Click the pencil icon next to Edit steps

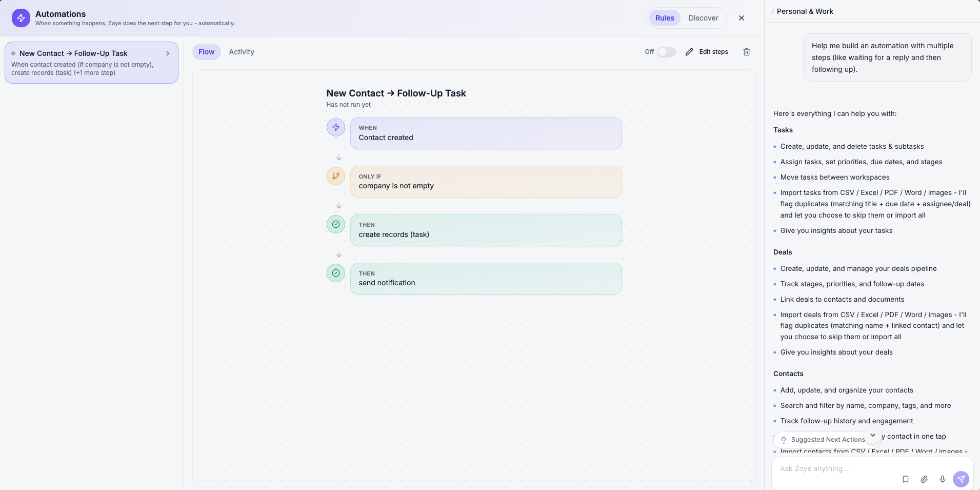(x=689, y=52)
